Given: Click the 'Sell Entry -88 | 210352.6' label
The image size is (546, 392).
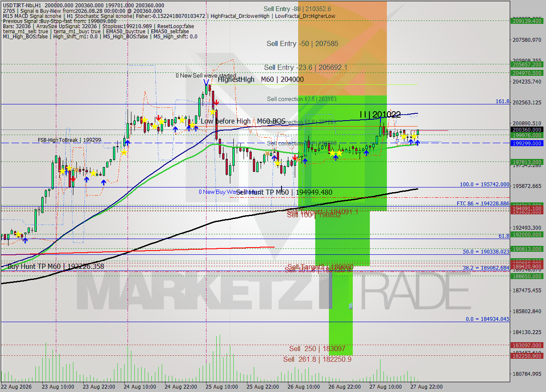Looking at the screenshot, I should tap(297, 9).
